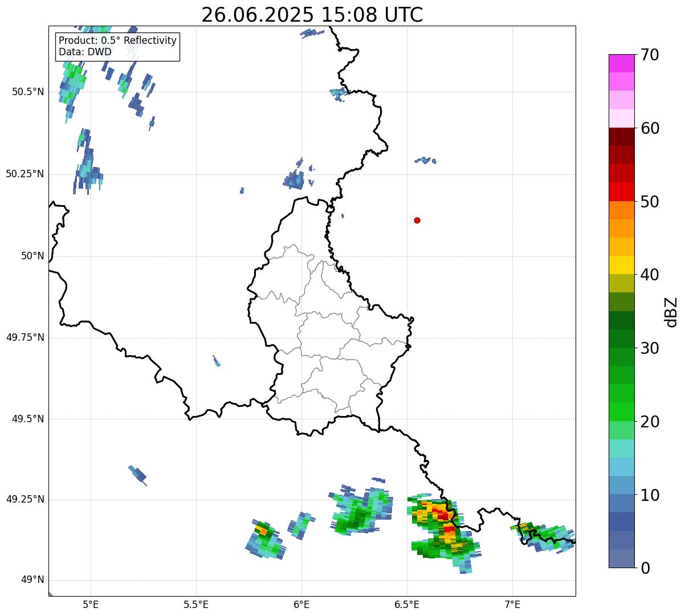The height and width of the screenshot is (616, 685).
Task: Click the 7°E longitude label
Action: click(x=512, y=605)
